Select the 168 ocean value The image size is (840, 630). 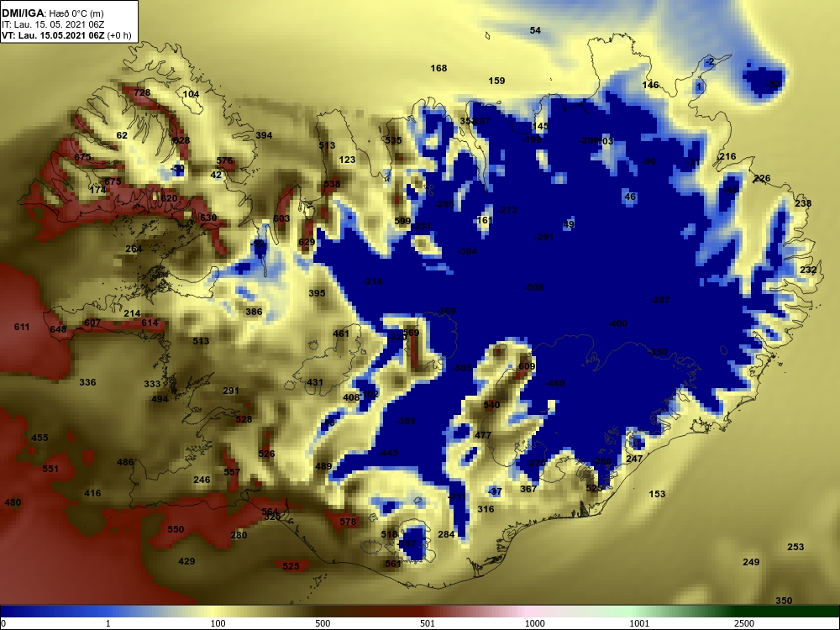click(438, 68)
